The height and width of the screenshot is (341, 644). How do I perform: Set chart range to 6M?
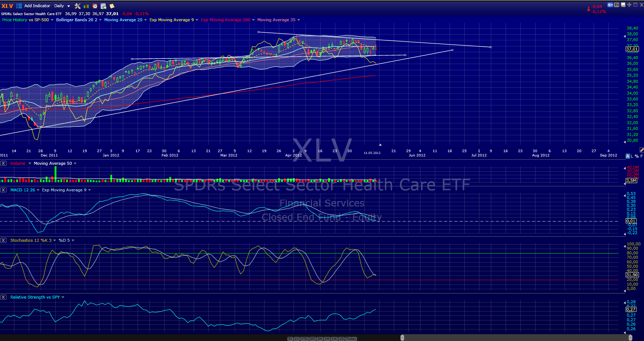point(313,339)
